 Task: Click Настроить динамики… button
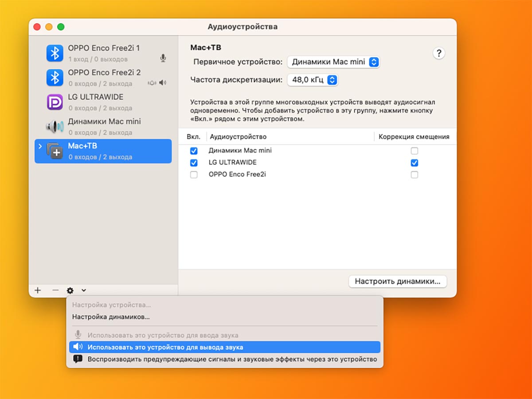(398, 282)
